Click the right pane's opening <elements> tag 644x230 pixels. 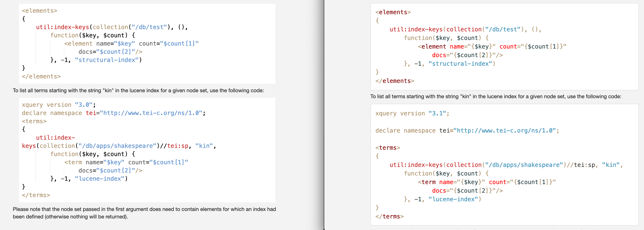(x=393, y=12)
